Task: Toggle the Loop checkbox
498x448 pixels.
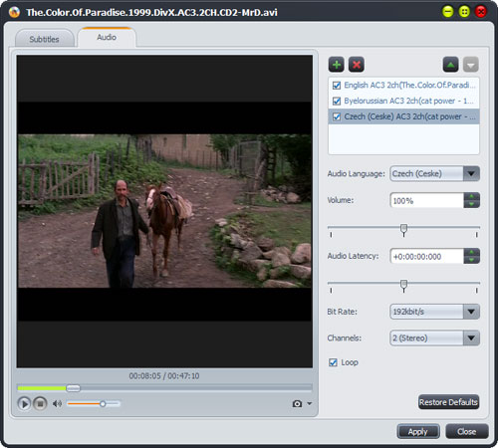Action: pos(333,362)
